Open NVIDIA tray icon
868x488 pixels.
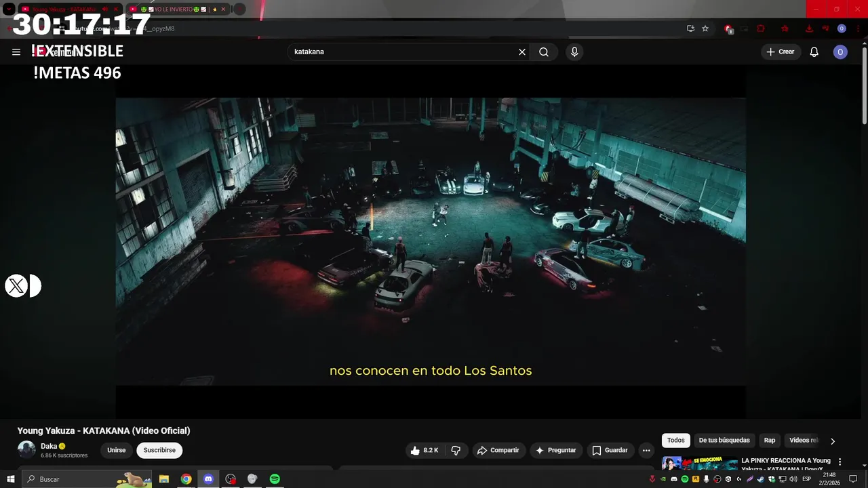coord(663,479)
